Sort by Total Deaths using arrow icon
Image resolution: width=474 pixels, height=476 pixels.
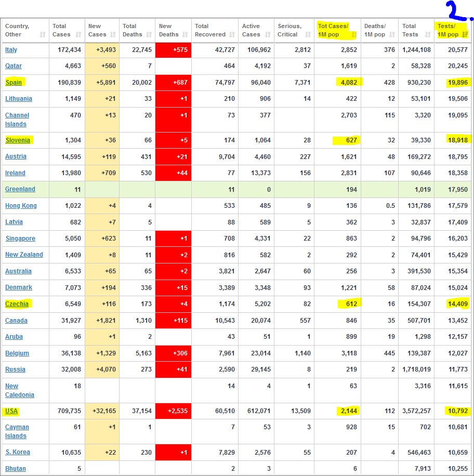tap(148, 35)
